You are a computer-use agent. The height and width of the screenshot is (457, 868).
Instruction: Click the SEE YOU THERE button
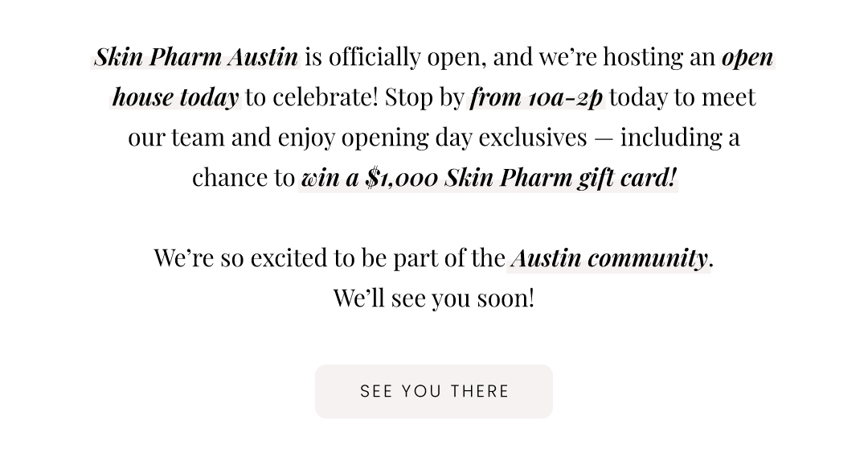pos(433,391)
